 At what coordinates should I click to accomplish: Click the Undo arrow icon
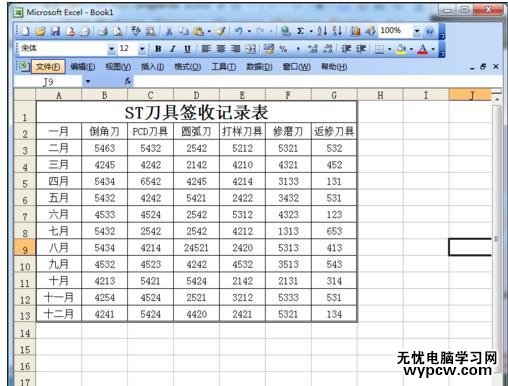click(238, 31)
